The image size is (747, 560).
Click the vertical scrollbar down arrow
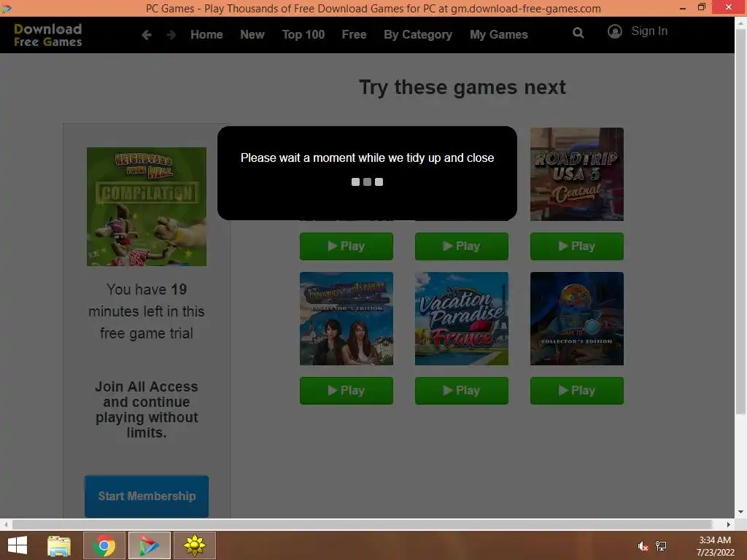point(741,513)
